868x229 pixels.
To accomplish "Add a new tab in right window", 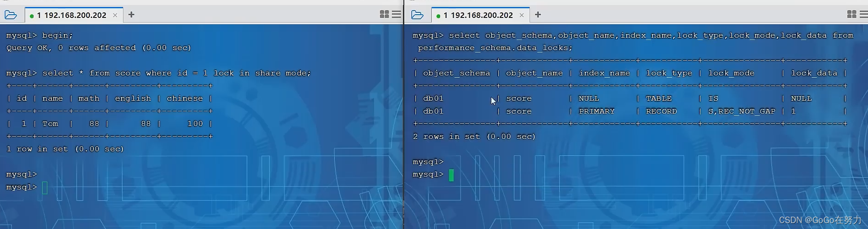I will (538, 15).
